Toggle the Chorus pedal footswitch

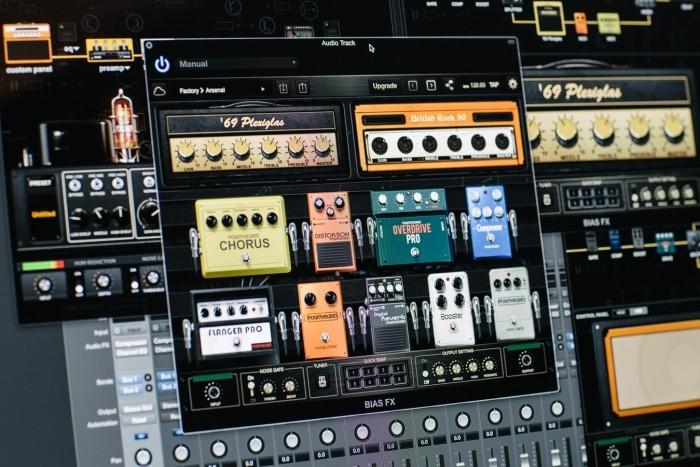point(246,259)
